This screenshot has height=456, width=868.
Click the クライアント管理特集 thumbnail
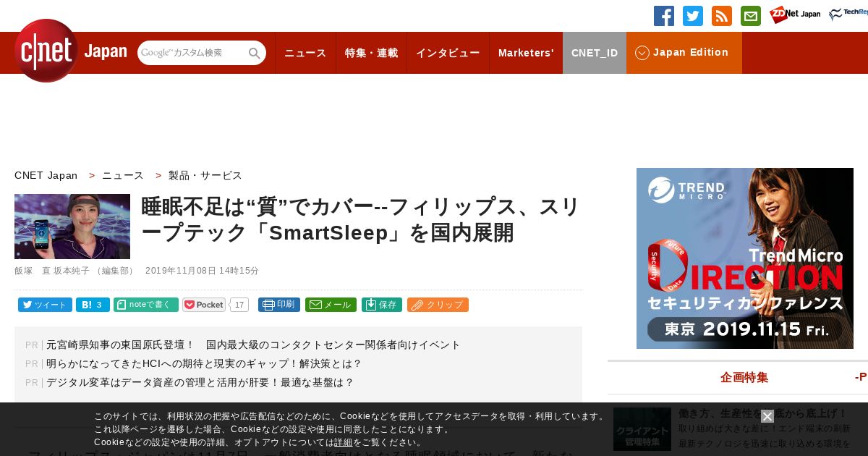(642, 429)
